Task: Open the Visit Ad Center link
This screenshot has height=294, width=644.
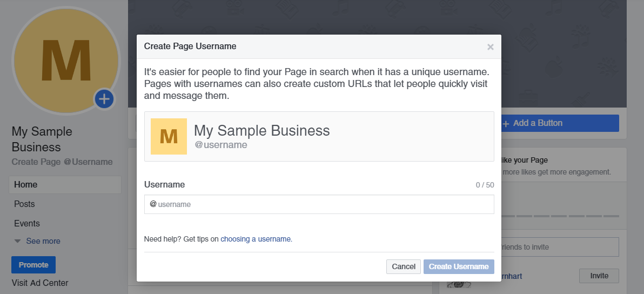Action: pyautogui.click(x=40, y=283)
